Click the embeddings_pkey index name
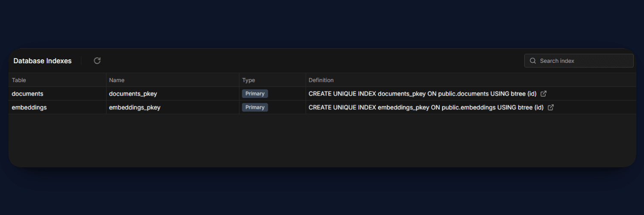 point(135,107)
